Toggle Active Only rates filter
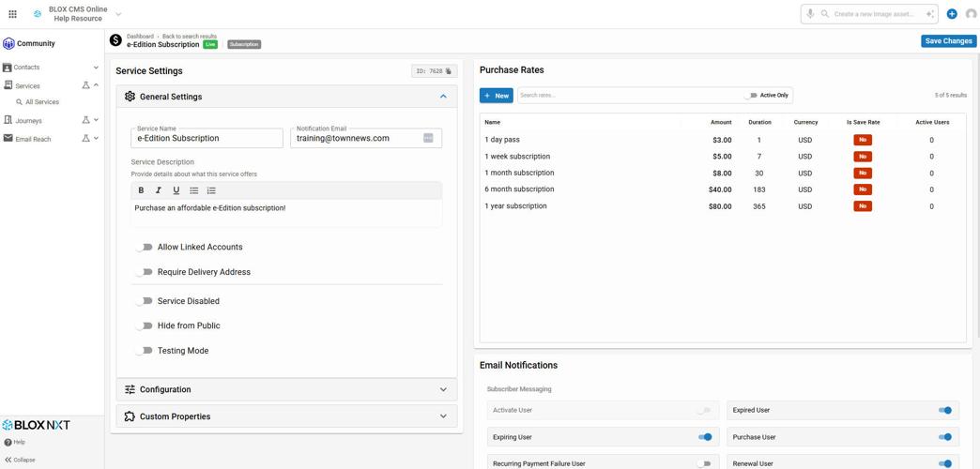Screen dimensions: 980x469 751,96
